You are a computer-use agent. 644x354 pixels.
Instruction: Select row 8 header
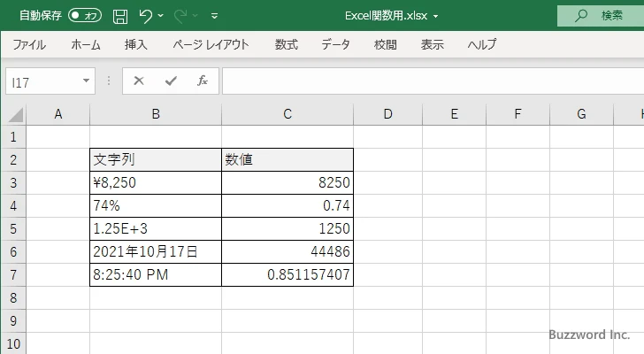13,297
